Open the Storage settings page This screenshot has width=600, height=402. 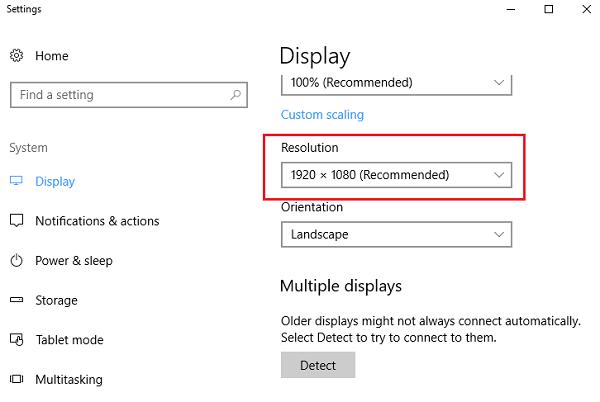pyautogui.click(x=56, y=300)
